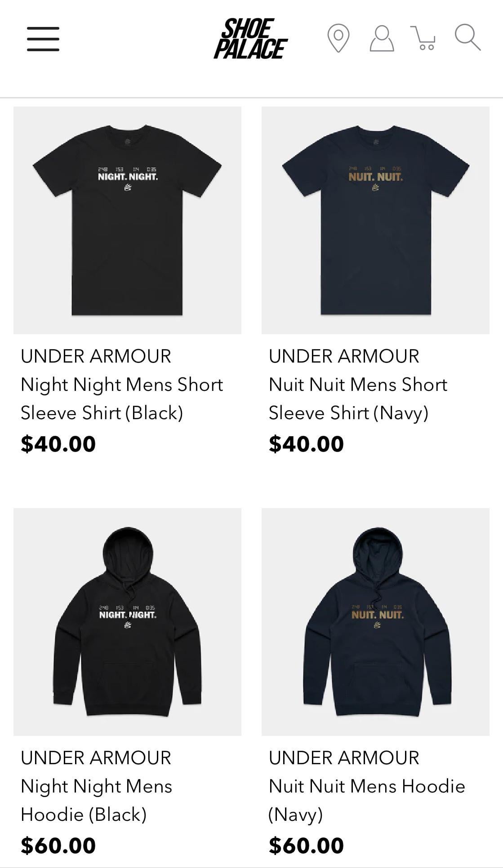Select Night Night Mens Short Sleeve Shirt (Black) title
Screen dimensions: 503x868
coord(122,399)
